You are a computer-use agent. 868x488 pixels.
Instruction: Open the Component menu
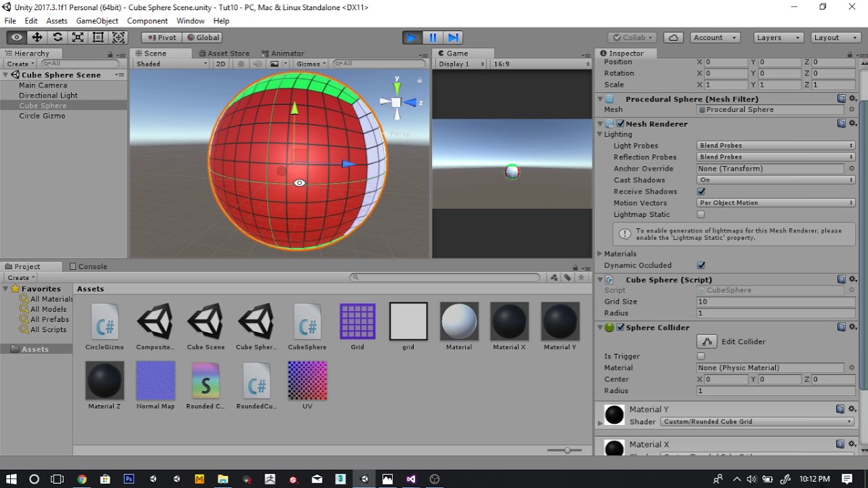coord(147,21)
